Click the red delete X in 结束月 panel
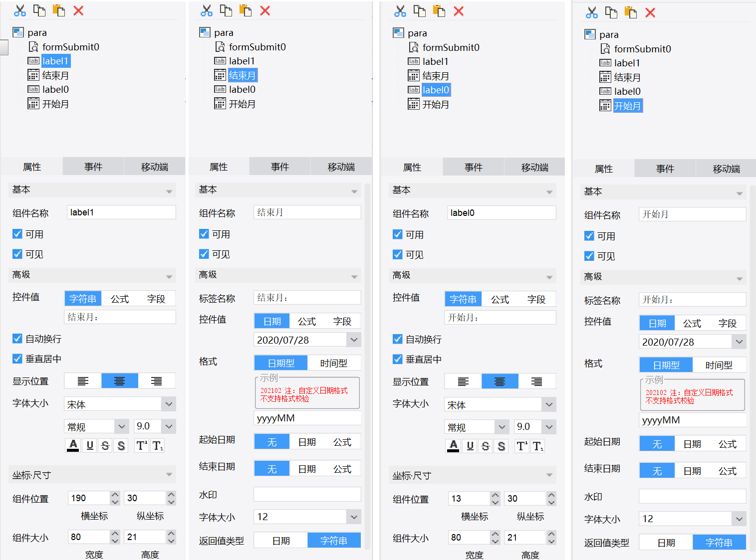The height and width of the screenshot is (560, 756). click(x=265, y=10)
